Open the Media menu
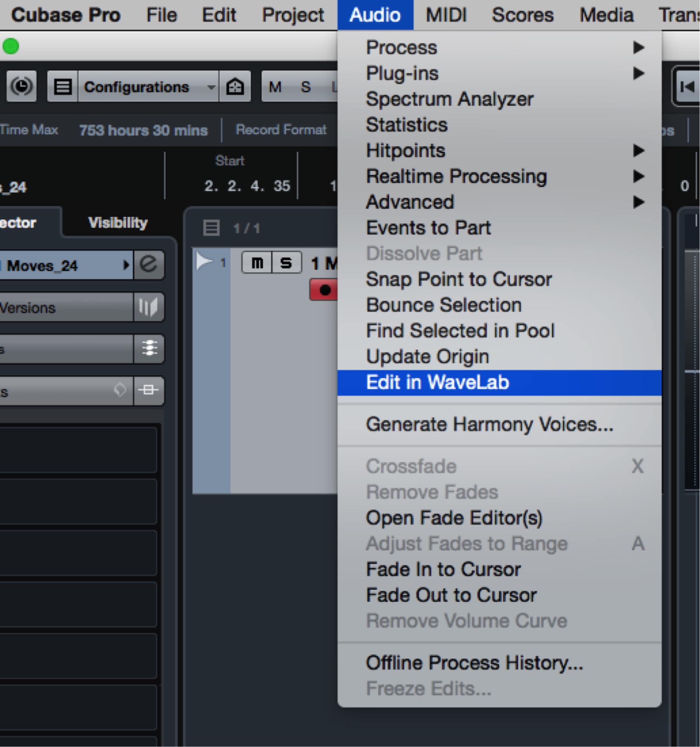This screenshot has width=700, height=747. (x=607, y=15)
